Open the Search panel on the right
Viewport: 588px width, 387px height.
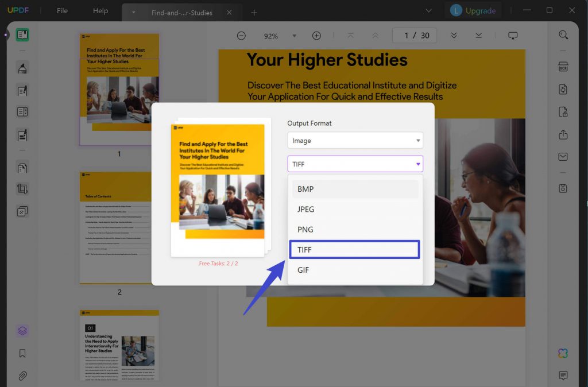pyautogui.click(x=562, y=35)
